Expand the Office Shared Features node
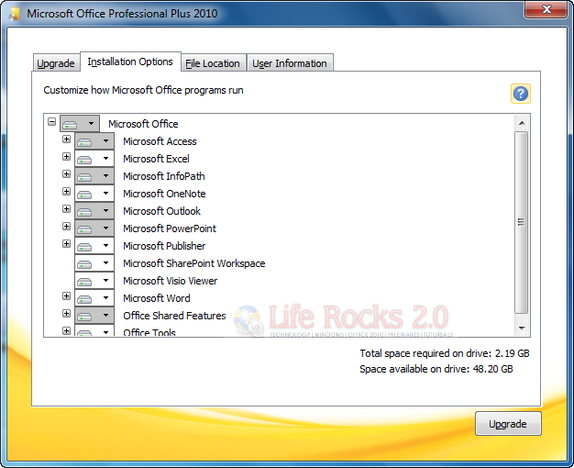The image size is (574, 468). 66,313
